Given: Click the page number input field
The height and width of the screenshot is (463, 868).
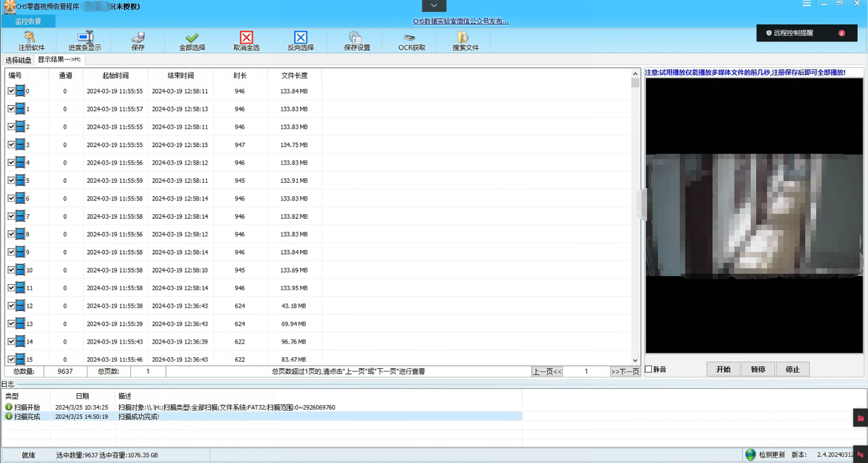Looking at the screenshot, I should tap(586, 371).
